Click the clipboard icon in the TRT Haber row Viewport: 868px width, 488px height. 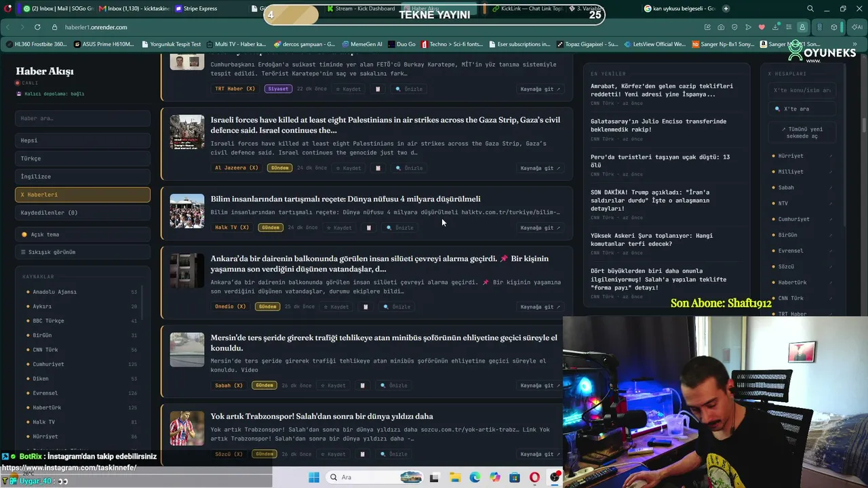(378, 89)
